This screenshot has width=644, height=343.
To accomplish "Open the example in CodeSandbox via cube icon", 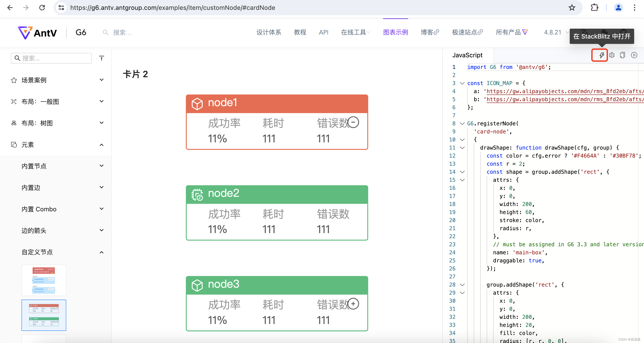I will click(612, 55).
